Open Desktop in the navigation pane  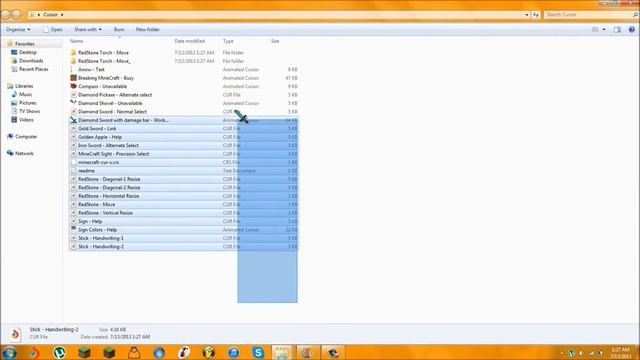point(28,52)
